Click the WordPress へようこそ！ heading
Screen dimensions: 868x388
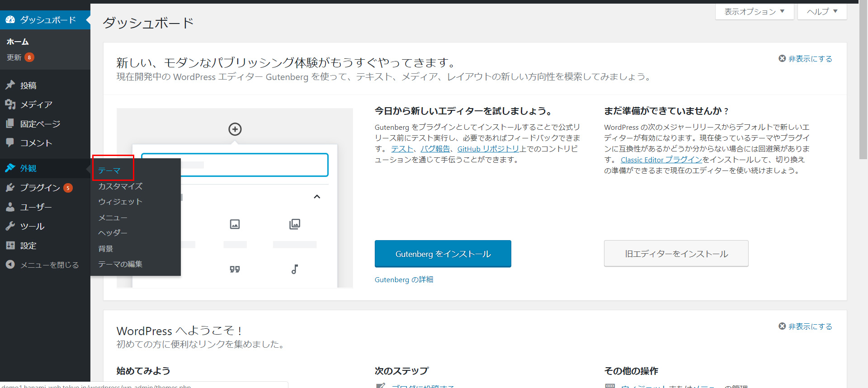179,331
